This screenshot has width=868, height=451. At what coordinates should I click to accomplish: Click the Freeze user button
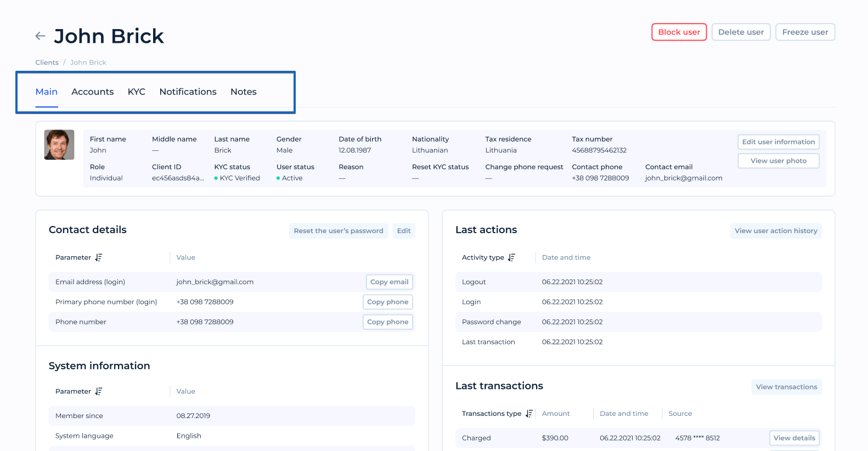tap(805, 32)
